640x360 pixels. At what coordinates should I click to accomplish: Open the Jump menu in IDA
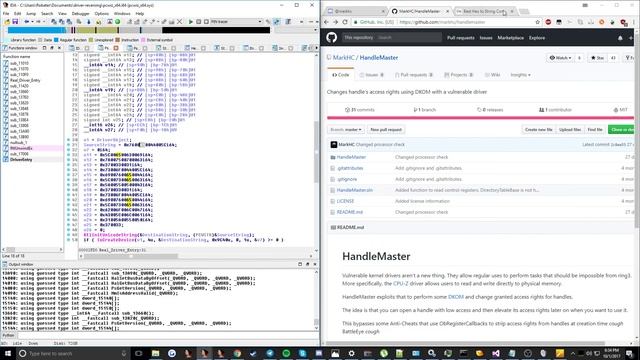31,13
